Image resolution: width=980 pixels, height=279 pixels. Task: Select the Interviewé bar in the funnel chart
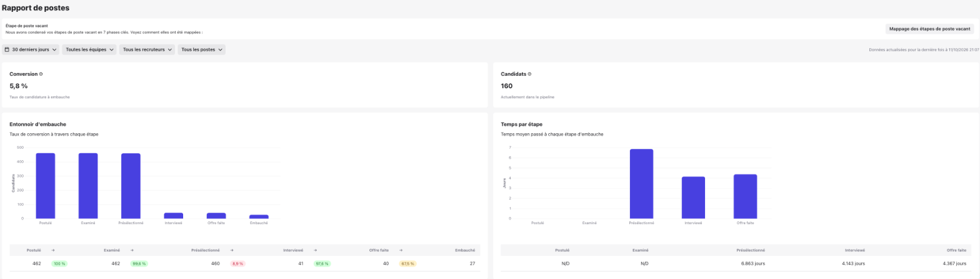[174, 215]
